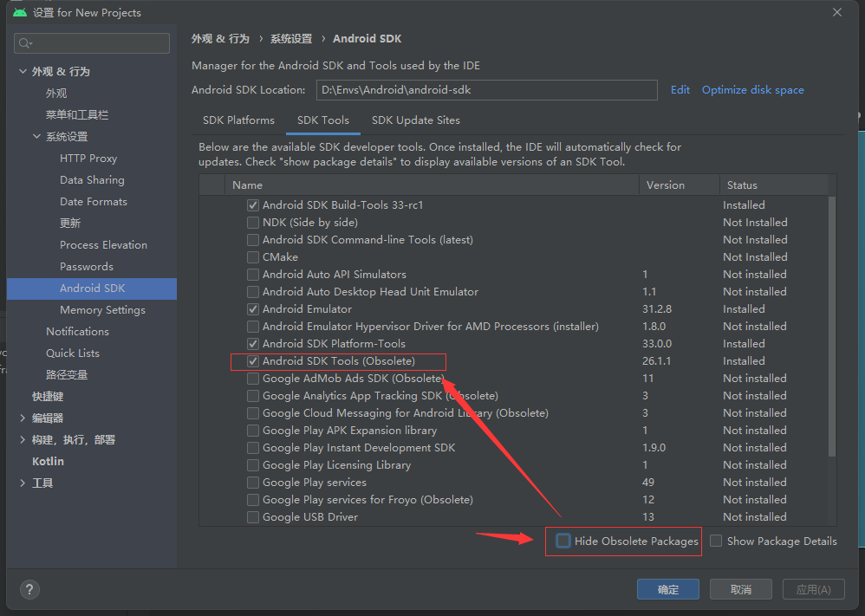Click the package list vertical scrollbar
This screenshot has height=616, width=865.
[x=833, y=329]
